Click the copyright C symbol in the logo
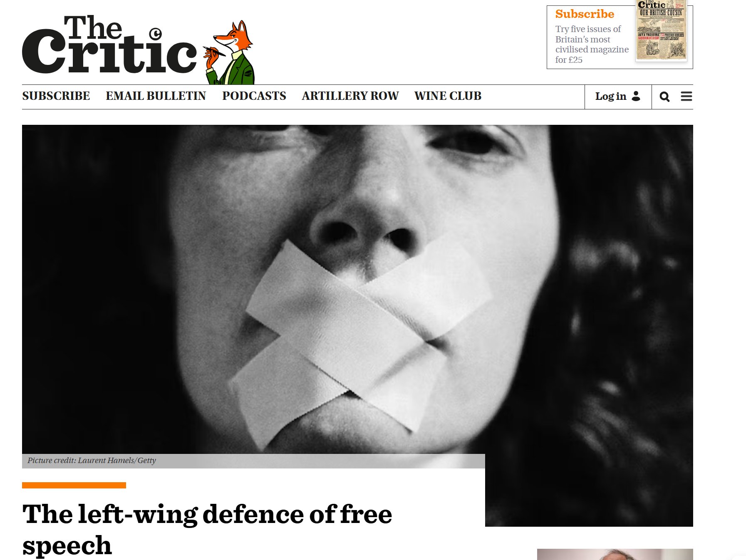 (156, 34)
